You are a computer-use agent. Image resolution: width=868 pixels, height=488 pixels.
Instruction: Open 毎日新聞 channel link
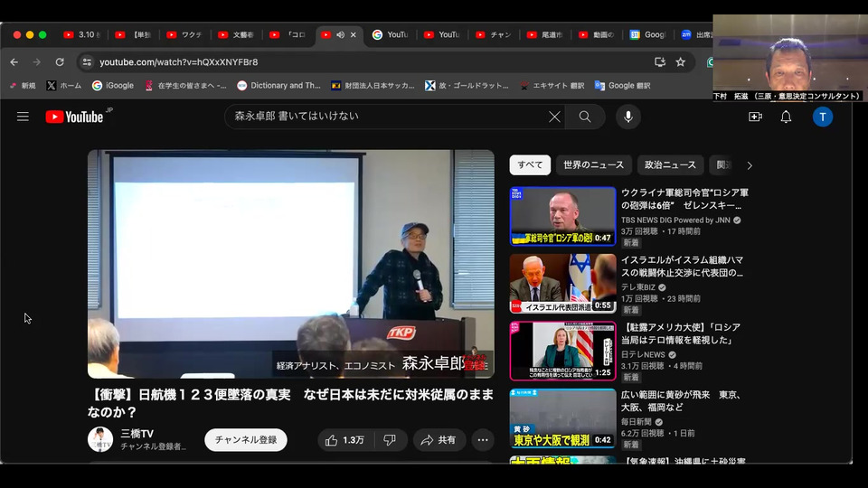pos(636,422)
